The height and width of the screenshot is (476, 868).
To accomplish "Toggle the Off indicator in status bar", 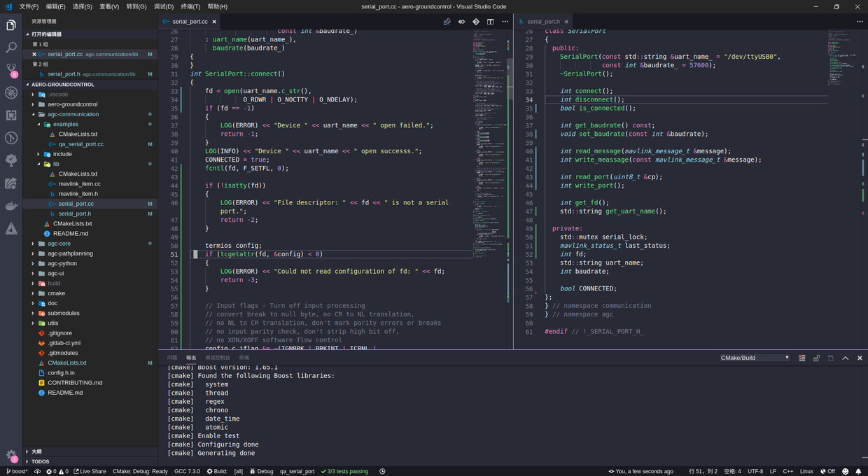I will [827, 471].
